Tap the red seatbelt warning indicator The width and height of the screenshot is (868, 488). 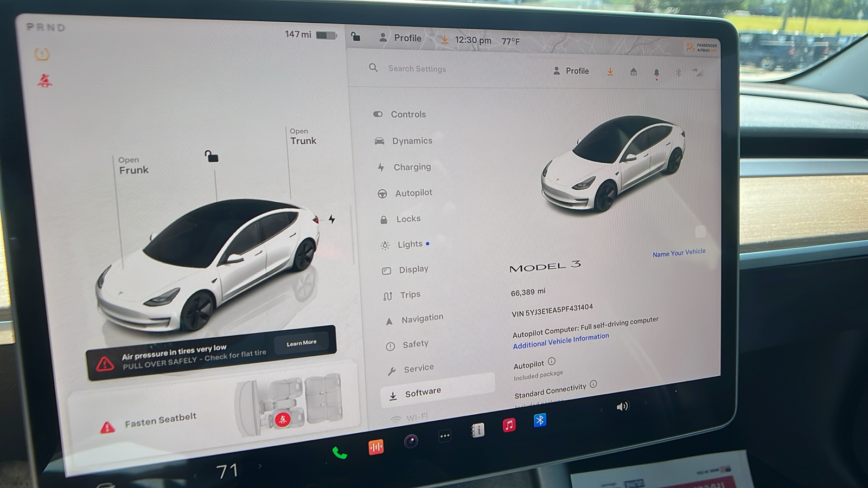click(x=44, y=81)
